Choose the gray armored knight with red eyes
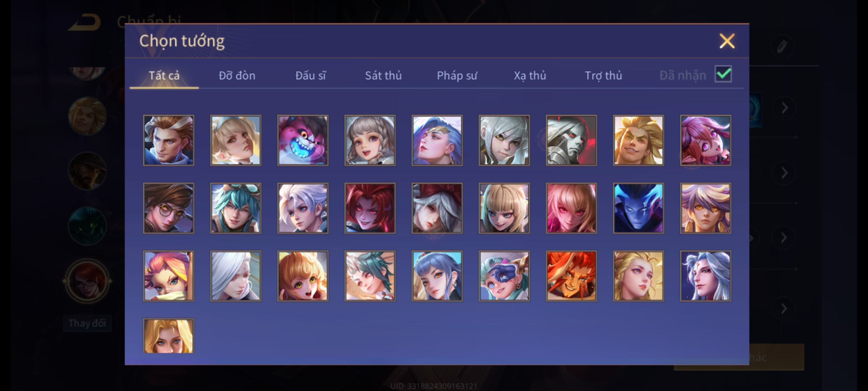The height and width of the screenshot is (391, 868). (x=571, y=140)
